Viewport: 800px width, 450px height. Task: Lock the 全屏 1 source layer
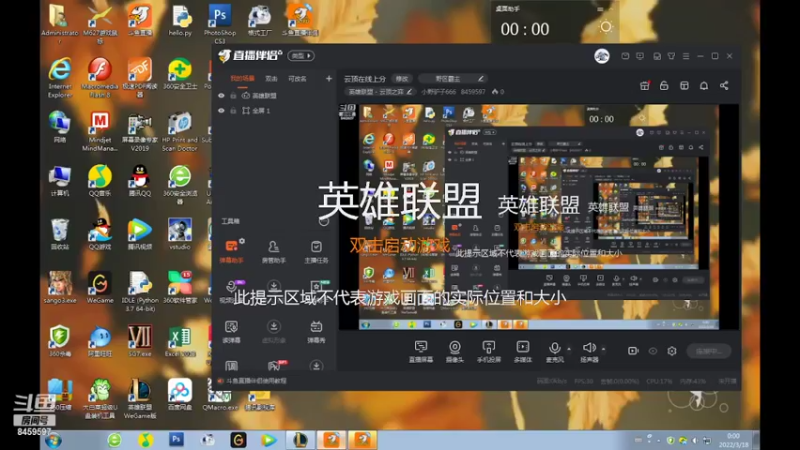coord(233,110)
